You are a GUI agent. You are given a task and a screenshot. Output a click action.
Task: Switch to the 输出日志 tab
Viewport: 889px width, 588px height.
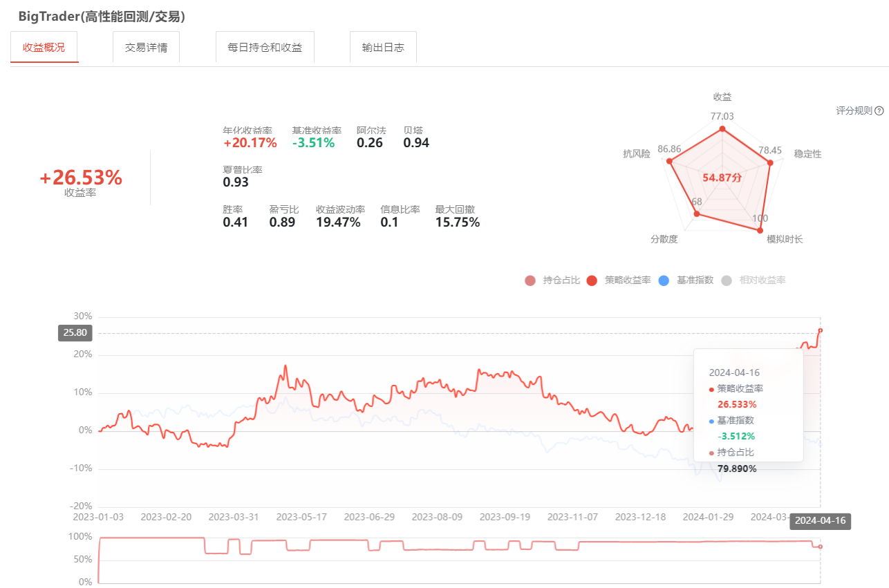383,47
